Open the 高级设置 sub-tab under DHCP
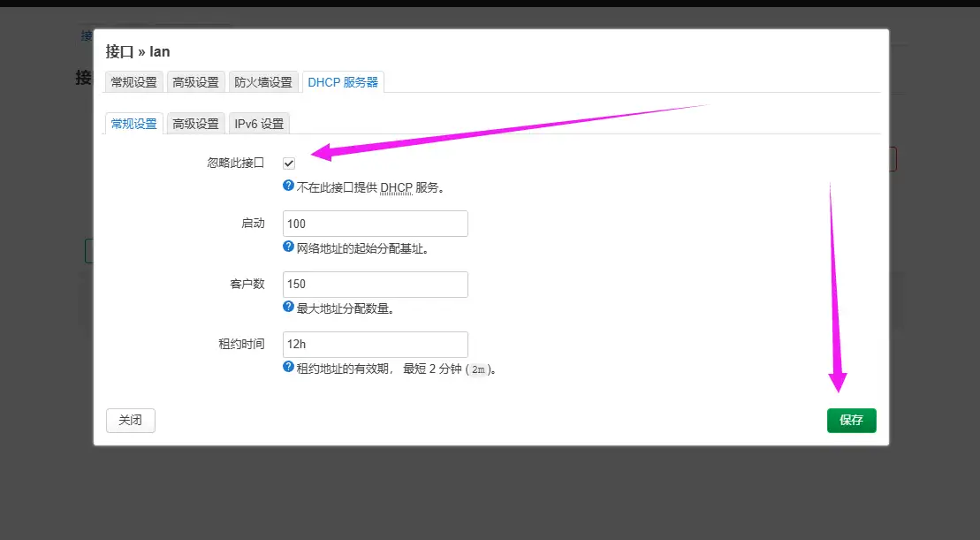This screenshot has height=540, width=980. [x=195, y=124]
